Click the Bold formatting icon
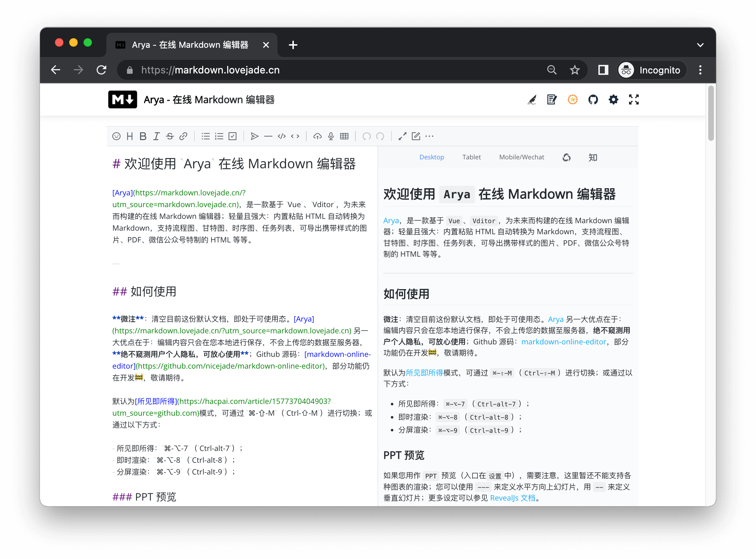Screen dimensions: 756x559 pos(143,136)
